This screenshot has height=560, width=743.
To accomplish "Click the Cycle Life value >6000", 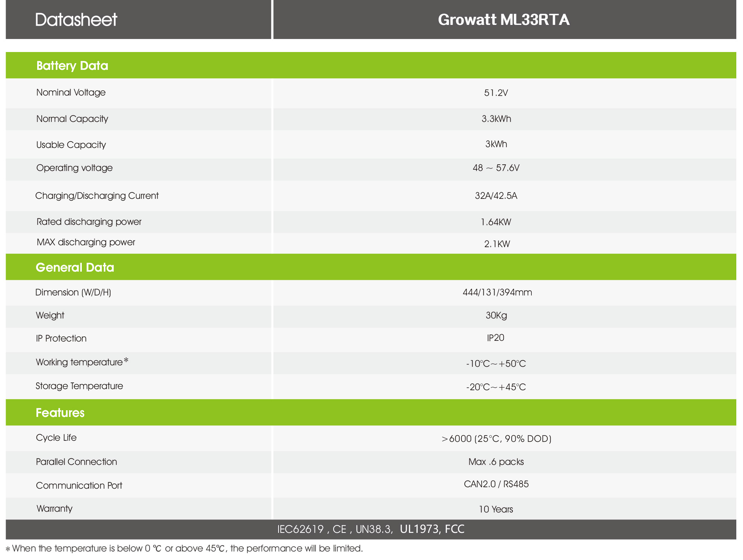I will click(496, 439).
